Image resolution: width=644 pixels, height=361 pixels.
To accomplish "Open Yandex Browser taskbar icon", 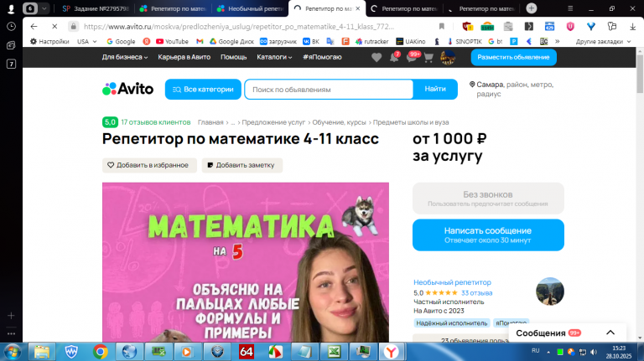I will [391, 352].
